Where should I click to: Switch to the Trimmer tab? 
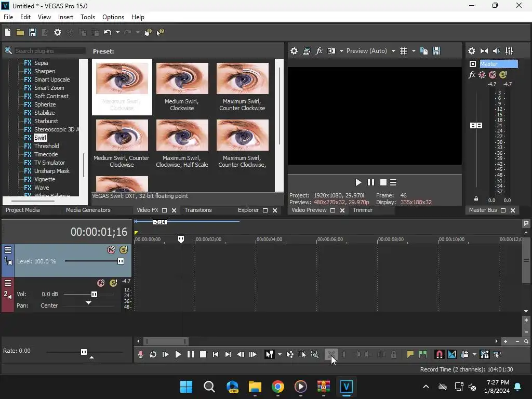pos(362,210)
